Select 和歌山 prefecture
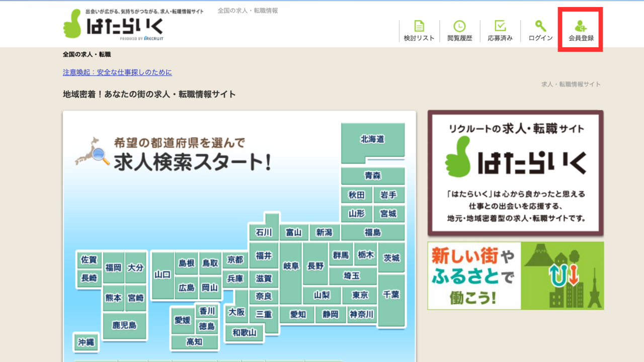The image size is (644, 362). click(245, 333)
